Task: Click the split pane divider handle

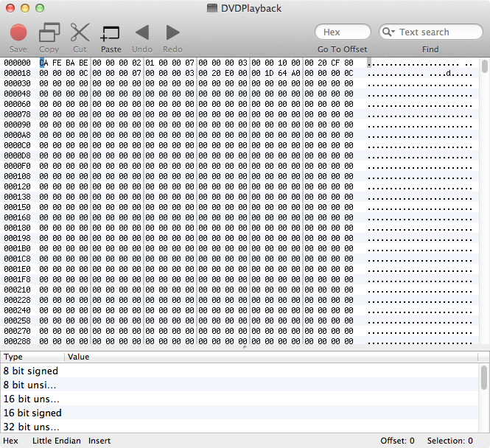Action: (245, 349)
